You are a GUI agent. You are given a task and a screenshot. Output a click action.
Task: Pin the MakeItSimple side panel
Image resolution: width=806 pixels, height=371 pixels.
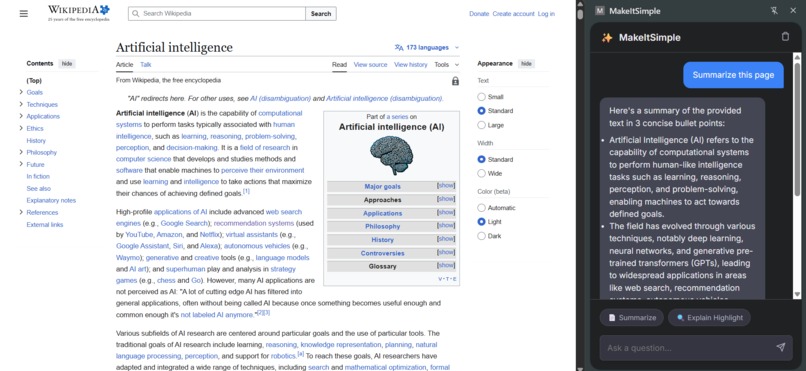pos(774,11)
